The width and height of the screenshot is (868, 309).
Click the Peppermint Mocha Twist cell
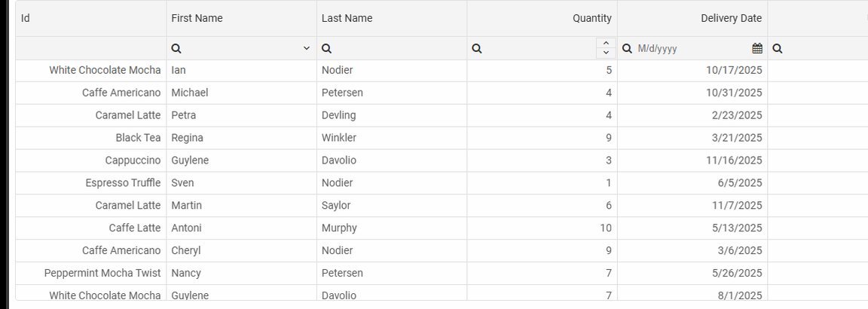click(x=90, y=273)
